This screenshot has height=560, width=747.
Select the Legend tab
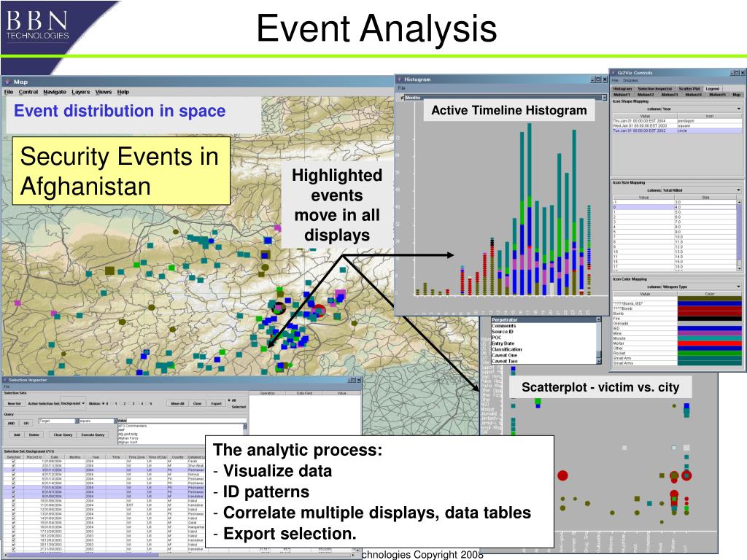[713, 89]
